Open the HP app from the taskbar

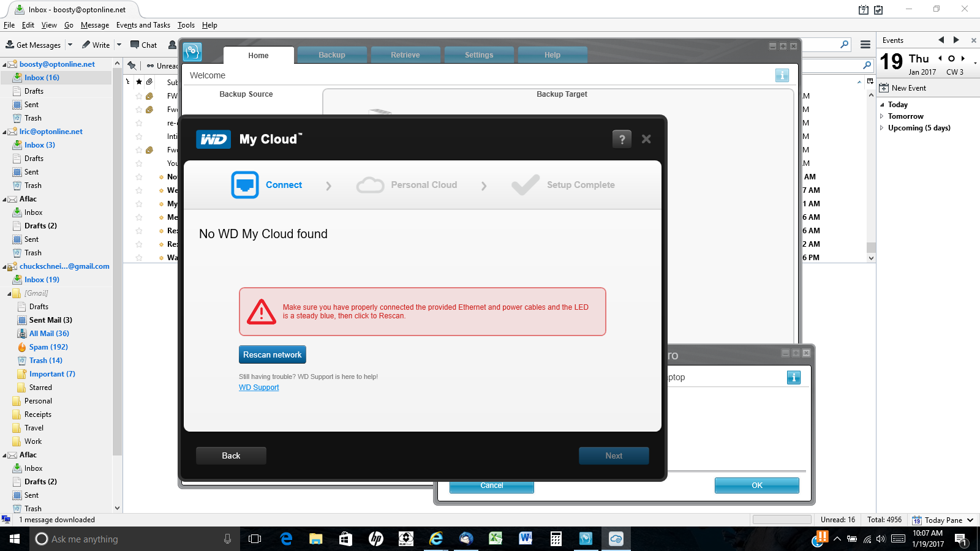point(375,539)
